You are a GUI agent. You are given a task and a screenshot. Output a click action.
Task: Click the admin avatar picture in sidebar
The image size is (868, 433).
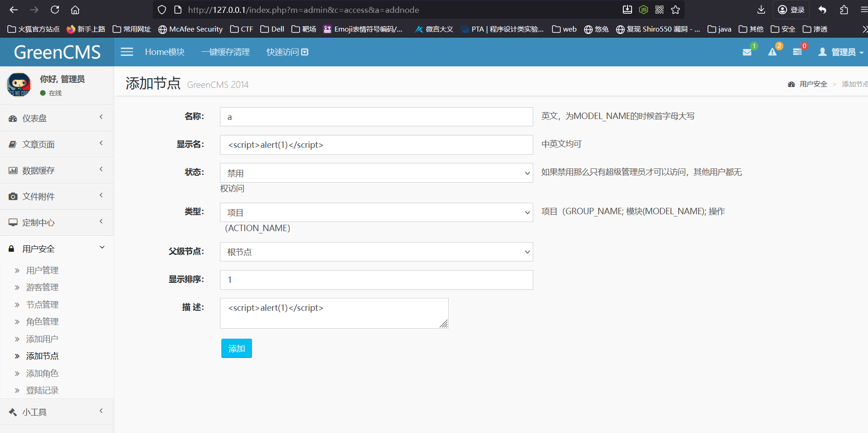[19, 85]
